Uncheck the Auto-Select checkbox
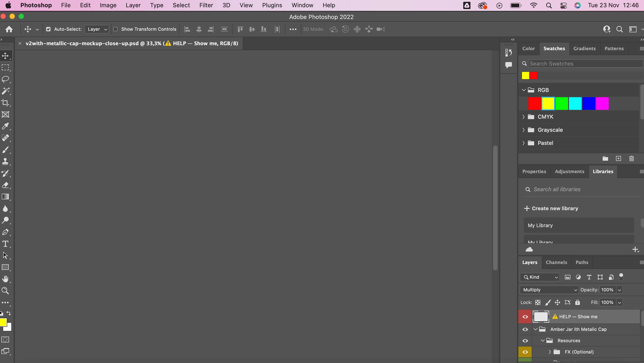The height and width of the screenshot is (363, 644). coord(49,29)
